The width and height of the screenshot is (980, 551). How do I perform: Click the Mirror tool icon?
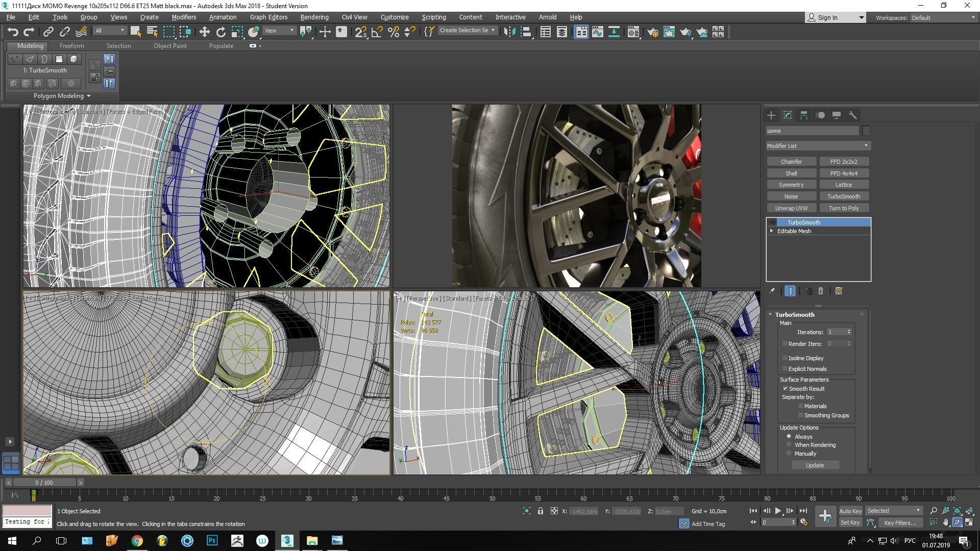point(509,32)
